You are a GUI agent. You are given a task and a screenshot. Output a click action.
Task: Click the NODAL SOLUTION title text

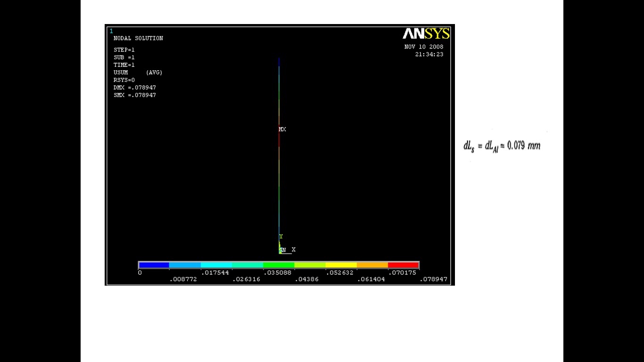coord(138,38)
